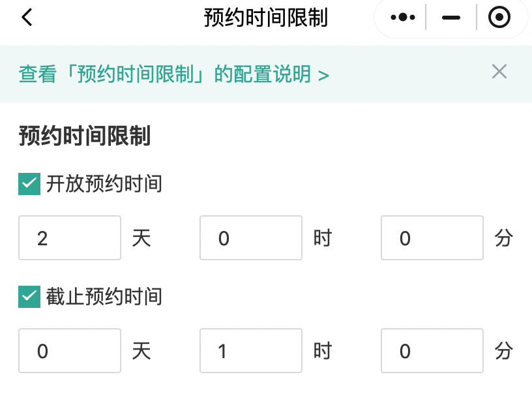Focus the 开放预约时间 hours field

[x=251, y=238]
